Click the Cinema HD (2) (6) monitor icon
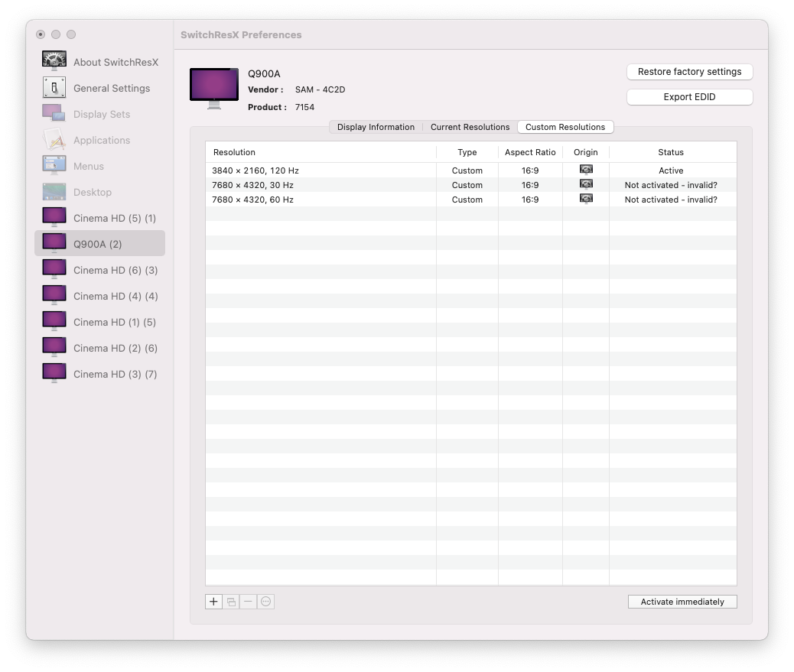794x672 pixels. click(54, 347)
